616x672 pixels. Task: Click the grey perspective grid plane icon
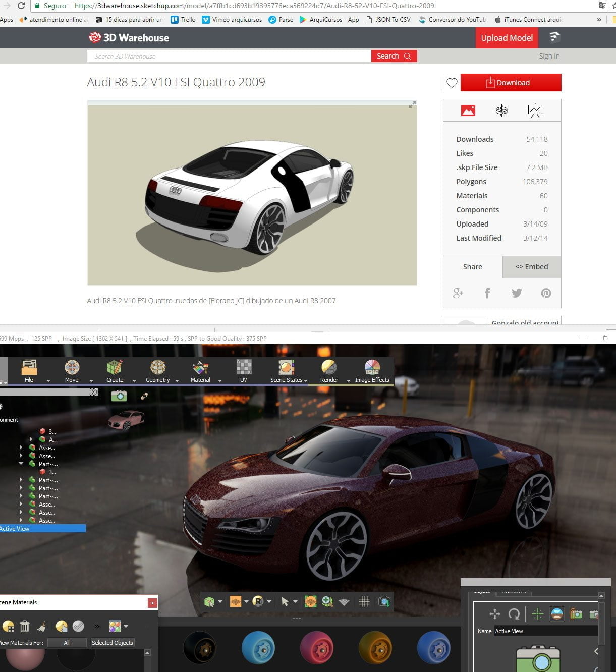(x=344, y=602)
